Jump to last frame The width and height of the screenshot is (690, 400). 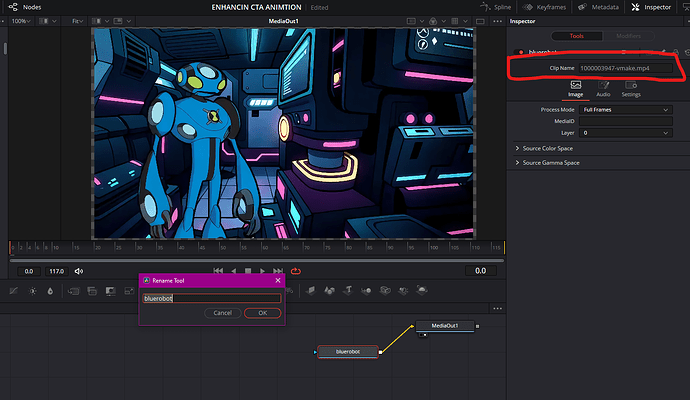(278, 271)
